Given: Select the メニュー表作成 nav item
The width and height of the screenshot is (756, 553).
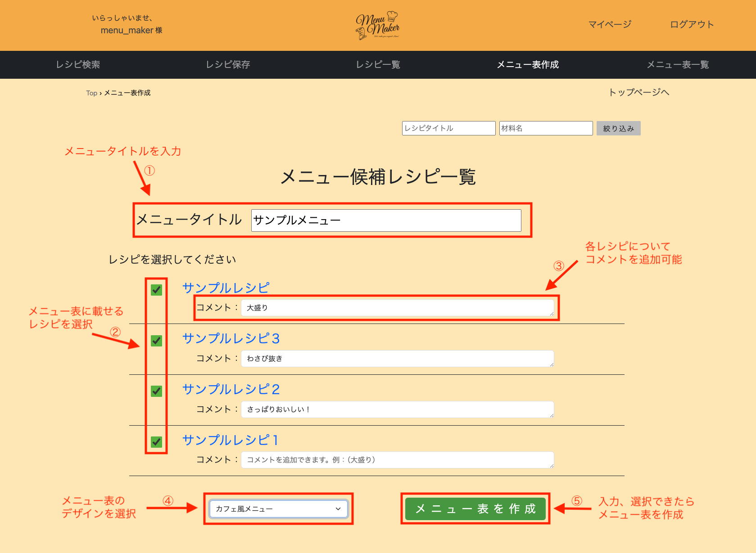Looking at the screenshot, I should pyautogui.click(x=528, y=64).
